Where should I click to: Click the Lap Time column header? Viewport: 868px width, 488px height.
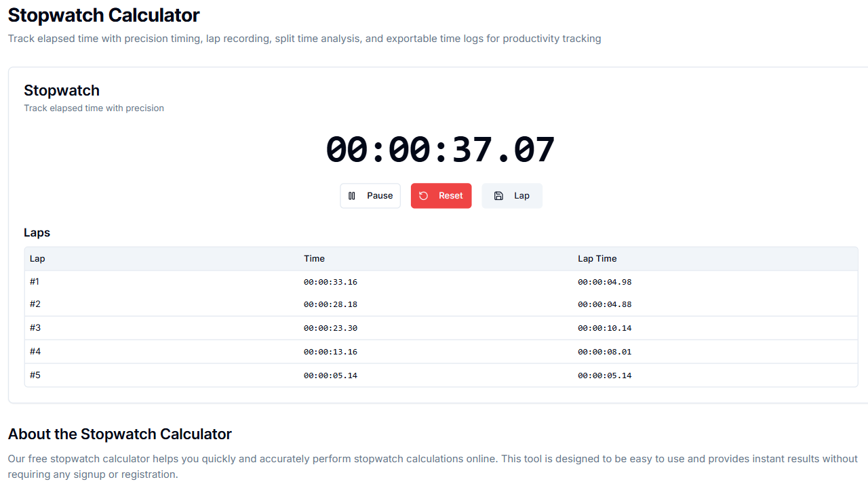click(x=597, y=258)
